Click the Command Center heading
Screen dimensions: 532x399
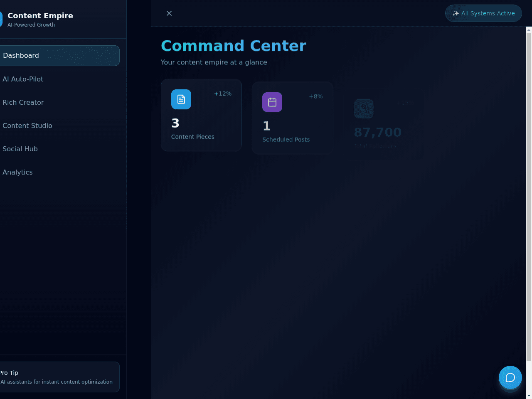[x=234, y=46]
